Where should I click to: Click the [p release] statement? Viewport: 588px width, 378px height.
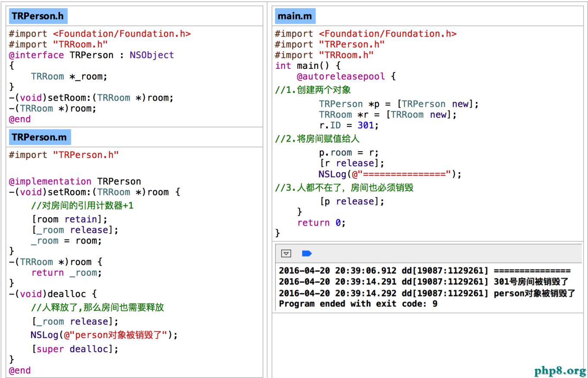[x=351, y=201]
